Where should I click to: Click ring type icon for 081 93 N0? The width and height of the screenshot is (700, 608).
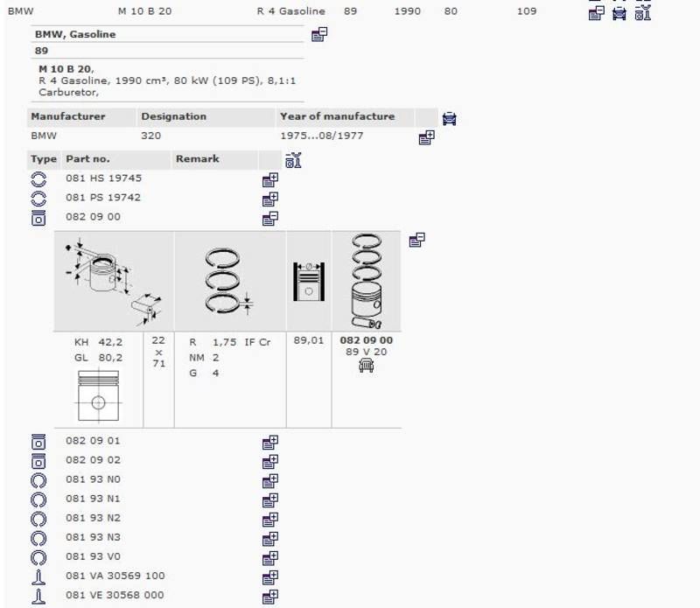(38, 481)
